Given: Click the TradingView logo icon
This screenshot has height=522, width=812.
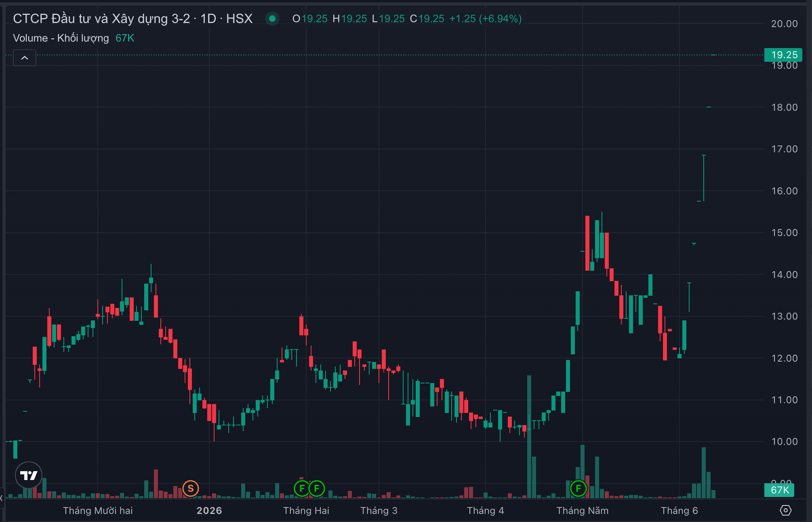Looking at the screenshot, I should point(29,475).
